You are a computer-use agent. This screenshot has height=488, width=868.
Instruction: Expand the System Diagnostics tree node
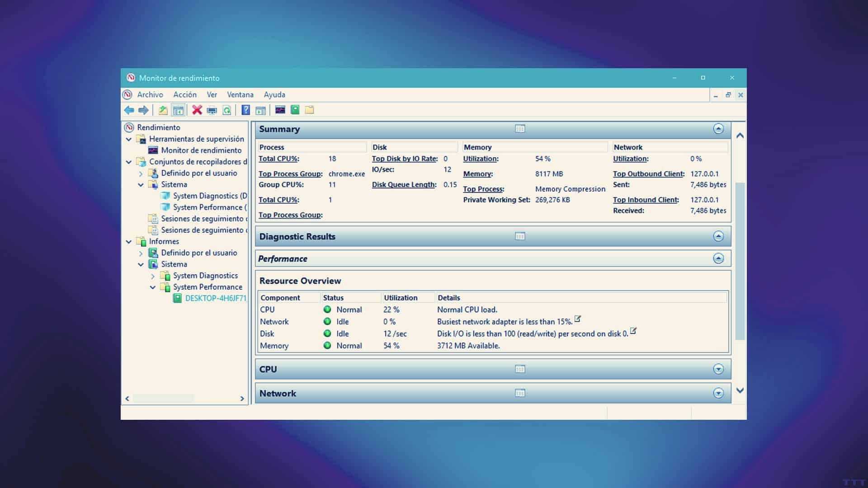[153, 275]
